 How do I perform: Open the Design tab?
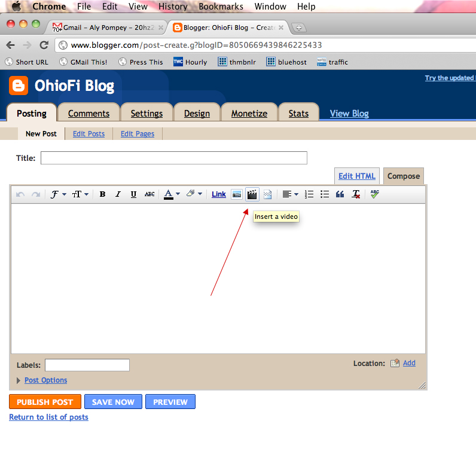(x=197, y=113)
